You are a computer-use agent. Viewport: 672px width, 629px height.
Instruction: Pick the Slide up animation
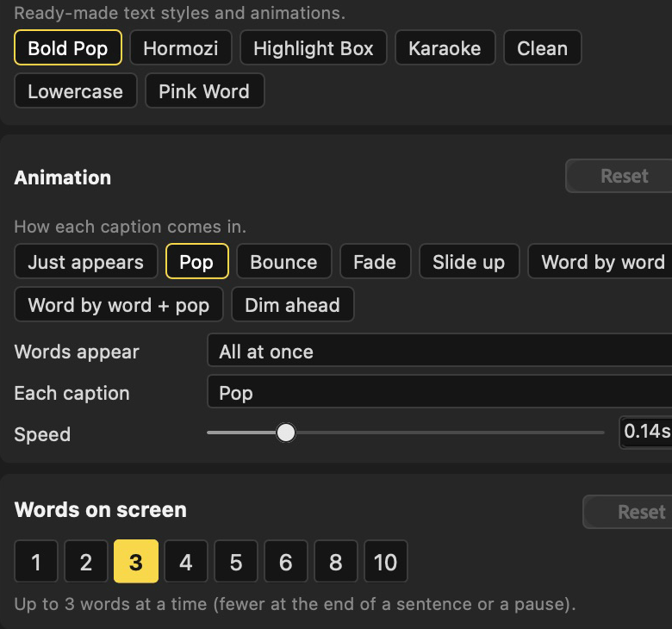(x=469, y=262)
